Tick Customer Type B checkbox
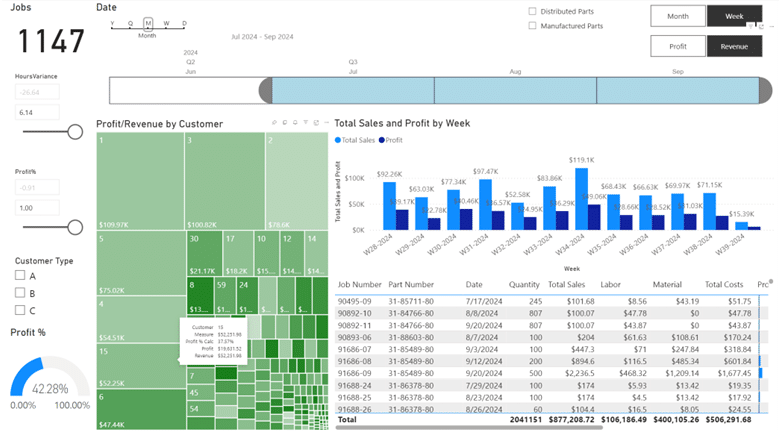780x432 pixels. point(20,293)
